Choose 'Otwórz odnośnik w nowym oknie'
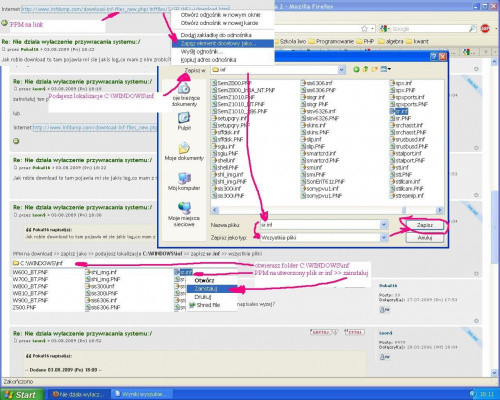 pos(220,15)
